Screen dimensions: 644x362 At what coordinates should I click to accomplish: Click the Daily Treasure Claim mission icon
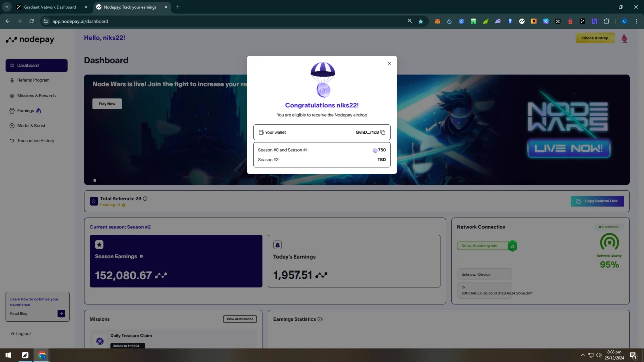[100, 341]
